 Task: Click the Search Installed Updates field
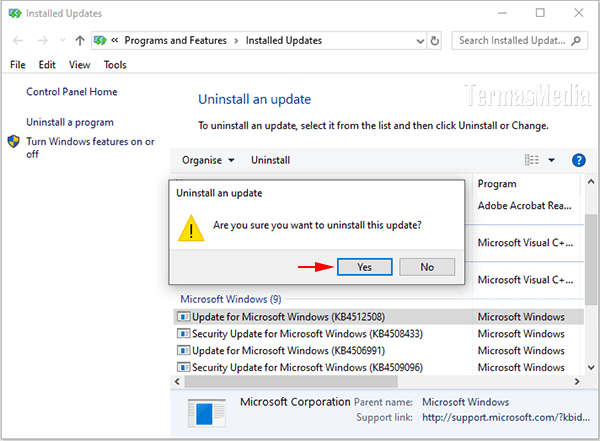coord(519,41)
